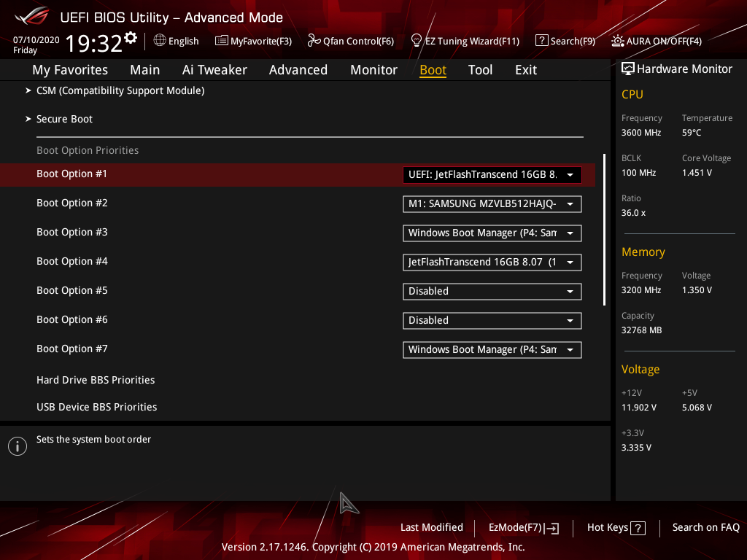
Task: Click memory voltage value 1.350 V
Action: pos(697,290)
